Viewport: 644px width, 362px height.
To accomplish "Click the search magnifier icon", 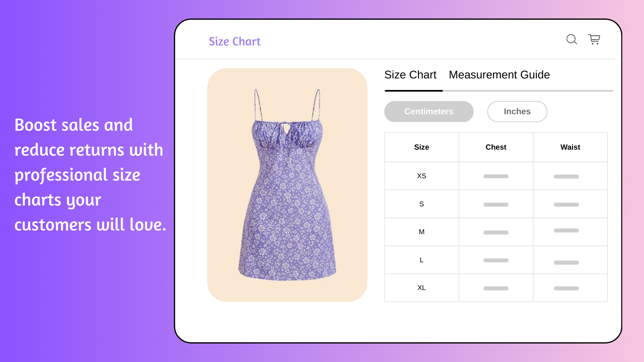I will coord(572,39).
